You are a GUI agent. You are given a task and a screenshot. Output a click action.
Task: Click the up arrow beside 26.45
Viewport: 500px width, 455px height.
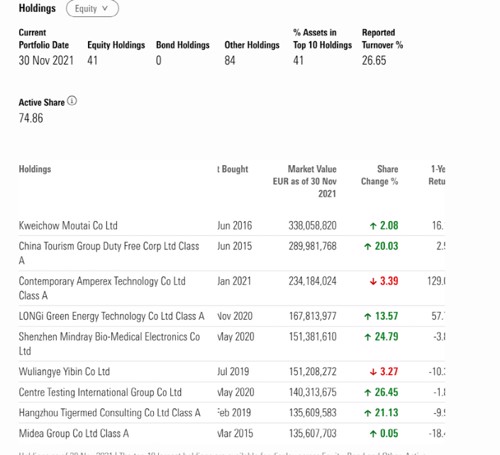(368, 393)
